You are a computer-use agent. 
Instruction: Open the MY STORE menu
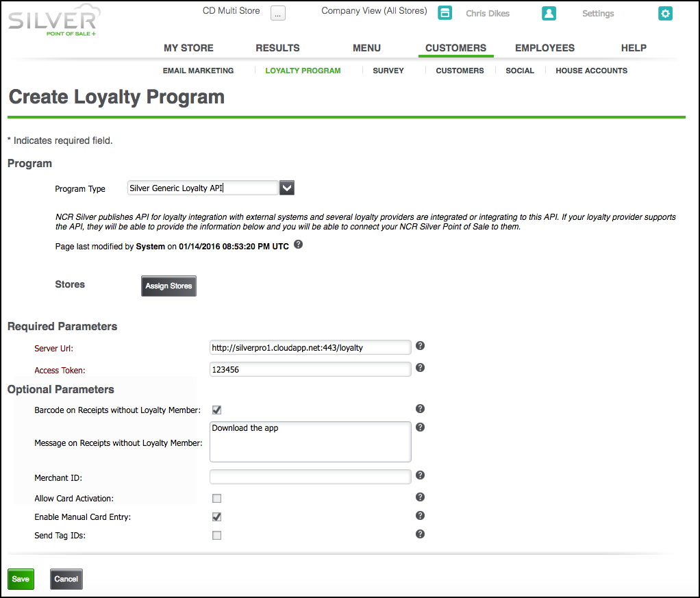tap(188, 48)
